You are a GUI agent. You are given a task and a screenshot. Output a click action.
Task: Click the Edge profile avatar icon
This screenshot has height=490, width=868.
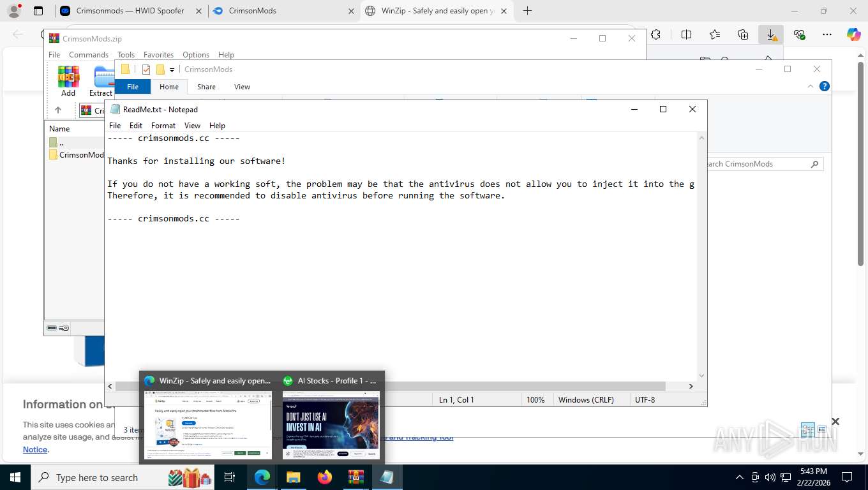pos(14,11)
